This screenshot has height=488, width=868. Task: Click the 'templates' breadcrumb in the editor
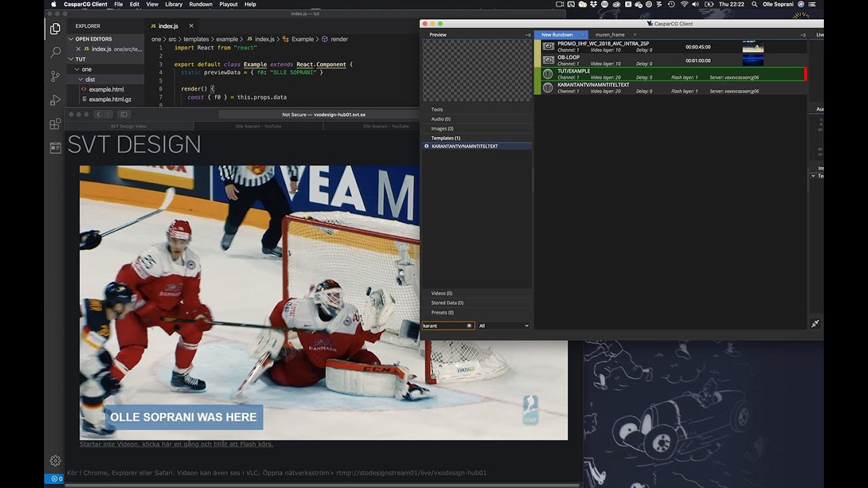(195, 39)
